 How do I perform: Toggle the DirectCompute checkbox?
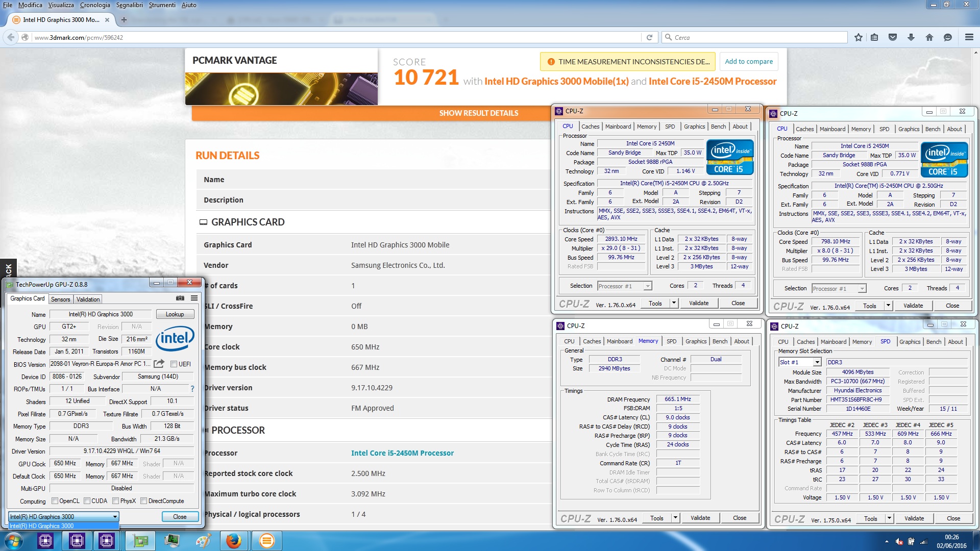tap(143, 501)
